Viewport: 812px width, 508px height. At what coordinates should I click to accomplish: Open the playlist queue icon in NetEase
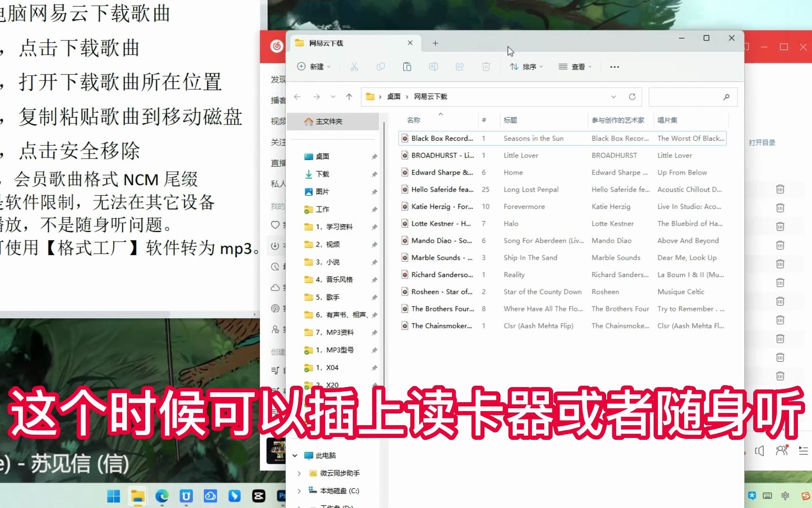[804, 451]
